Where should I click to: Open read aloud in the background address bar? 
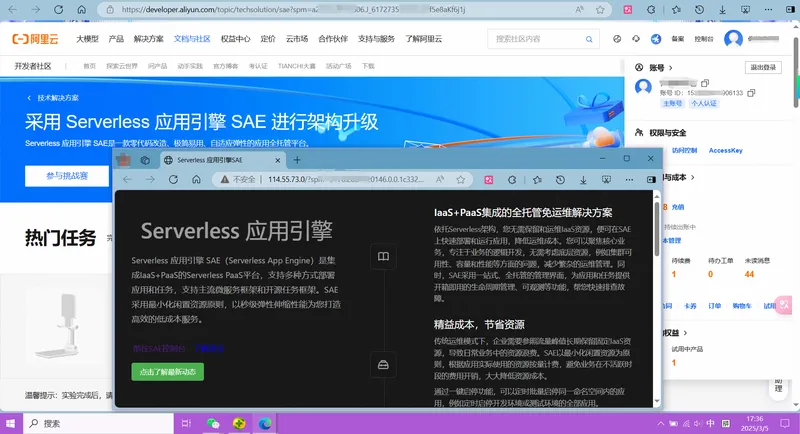click(580, 10)
